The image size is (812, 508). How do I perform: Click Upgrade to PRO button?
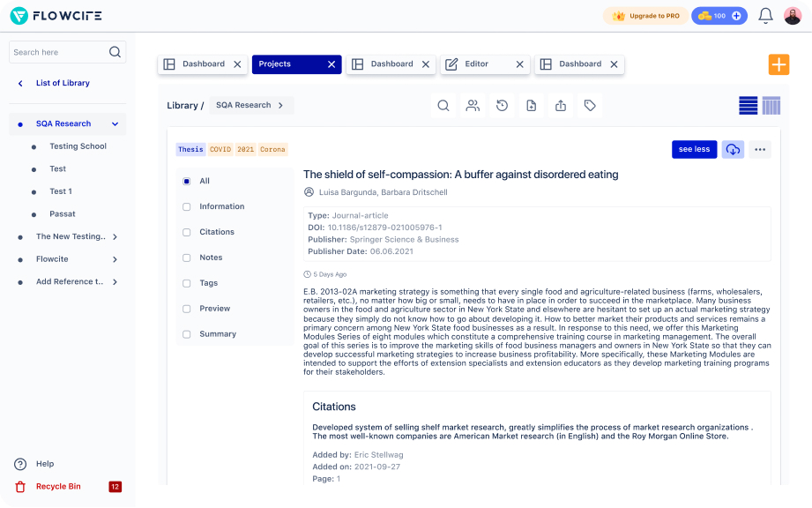coord(646,16)
